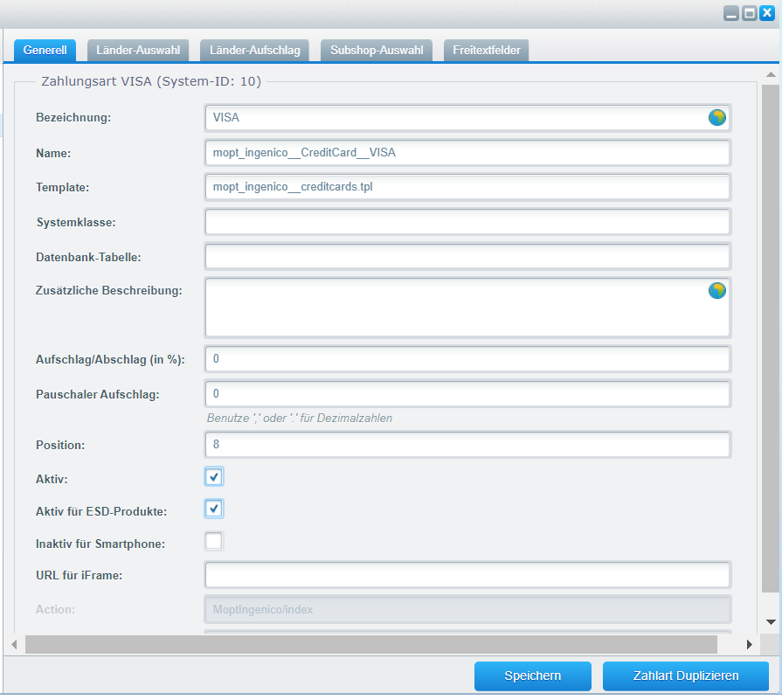Click the horizontal scrollbar left arrow

14,645
